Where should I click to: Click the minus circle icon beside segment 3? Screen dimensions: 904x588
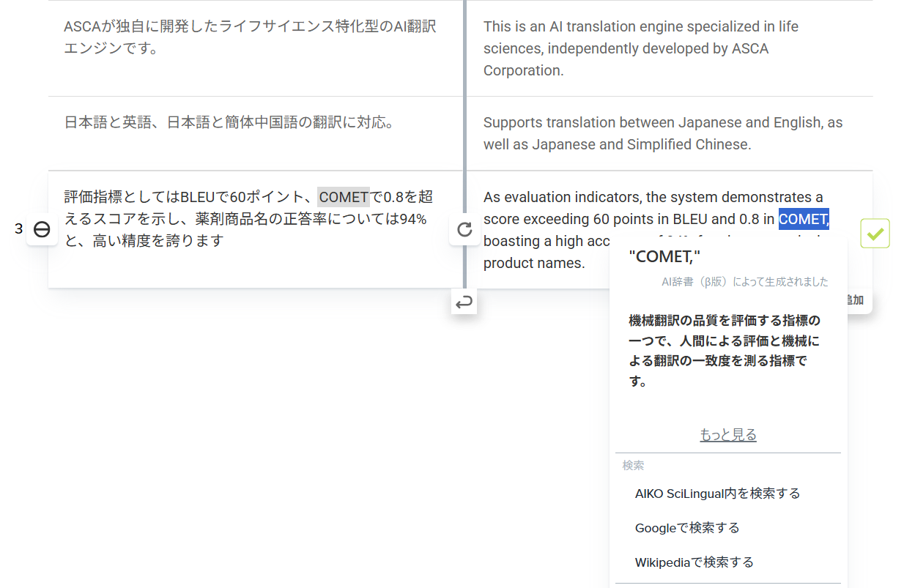[42, 230]
